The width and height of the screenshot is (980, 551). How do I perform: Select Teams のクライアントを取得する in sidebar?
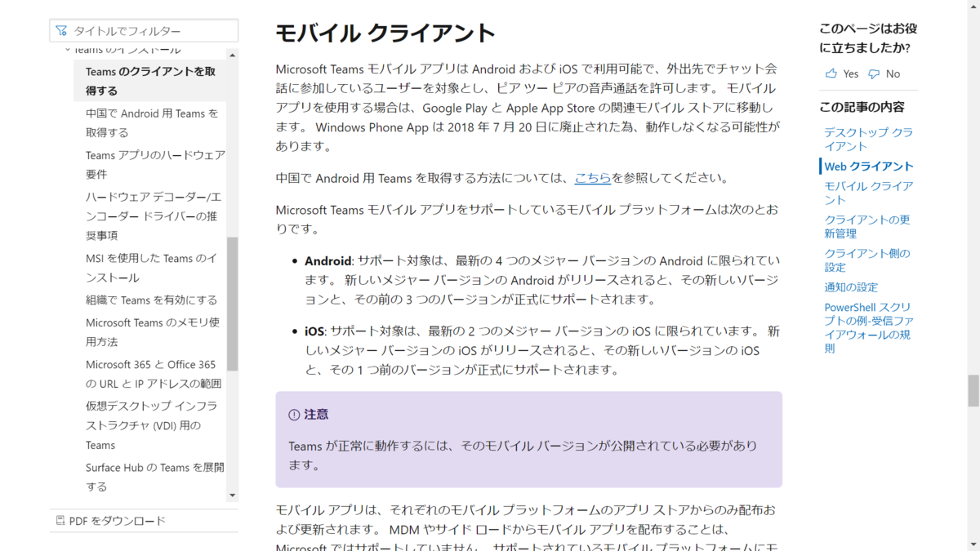[x=151, y=81]
